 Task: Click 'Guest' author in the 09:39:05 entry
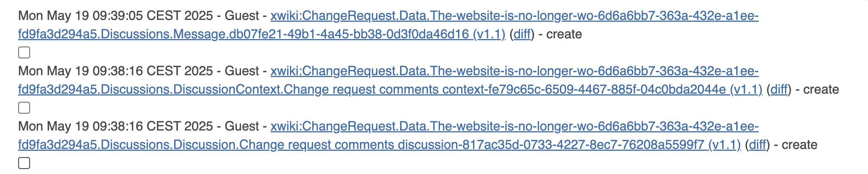pyautogui.click(x=242, y=16)
